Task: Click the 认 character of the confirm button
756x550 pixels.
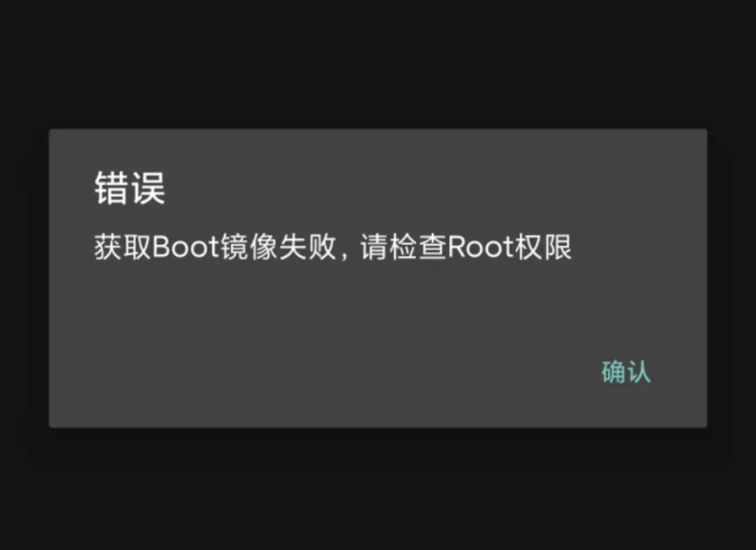Action: pos(639,372)
